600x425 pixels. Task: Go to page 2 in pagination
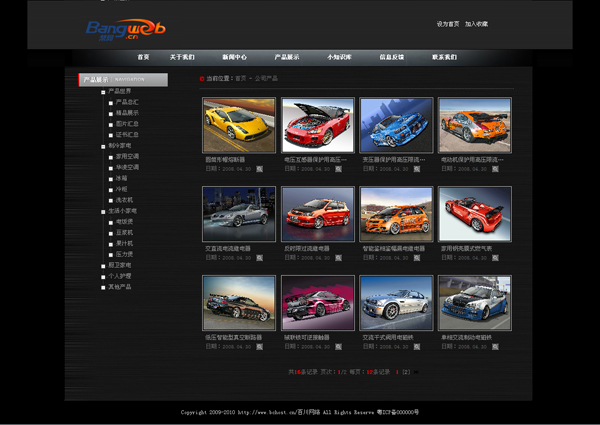tap(408, 371)
